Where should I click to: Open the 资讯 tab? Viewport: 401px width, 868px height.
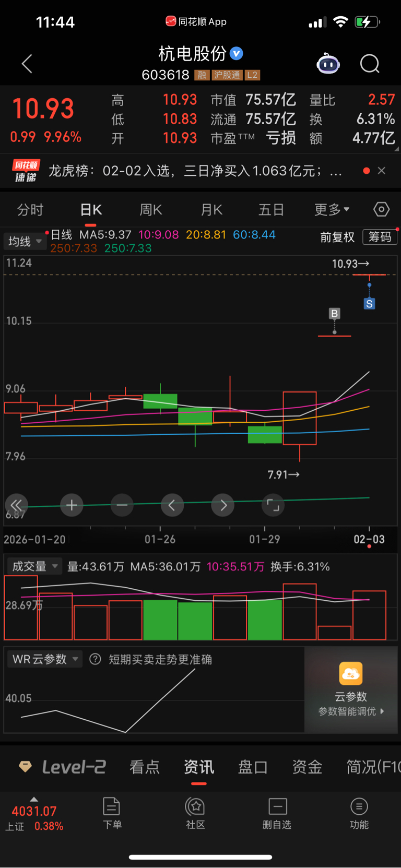(x=199, y=767)
